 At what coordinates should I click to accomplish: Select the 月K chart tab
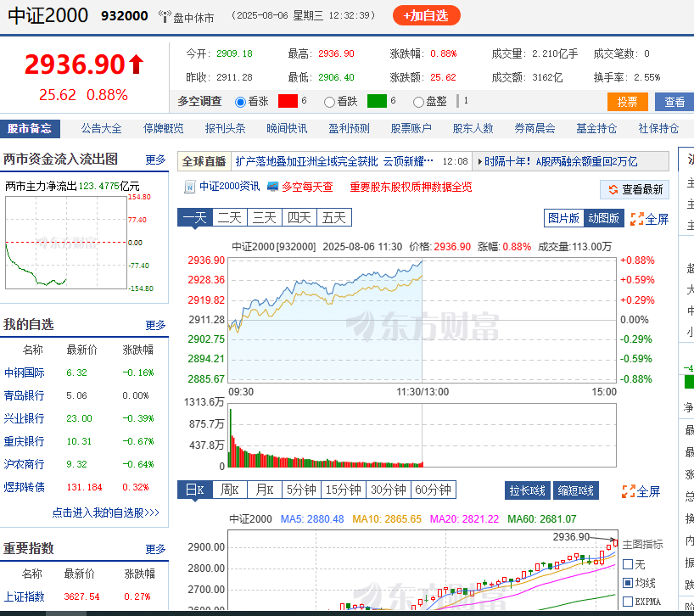265,490
